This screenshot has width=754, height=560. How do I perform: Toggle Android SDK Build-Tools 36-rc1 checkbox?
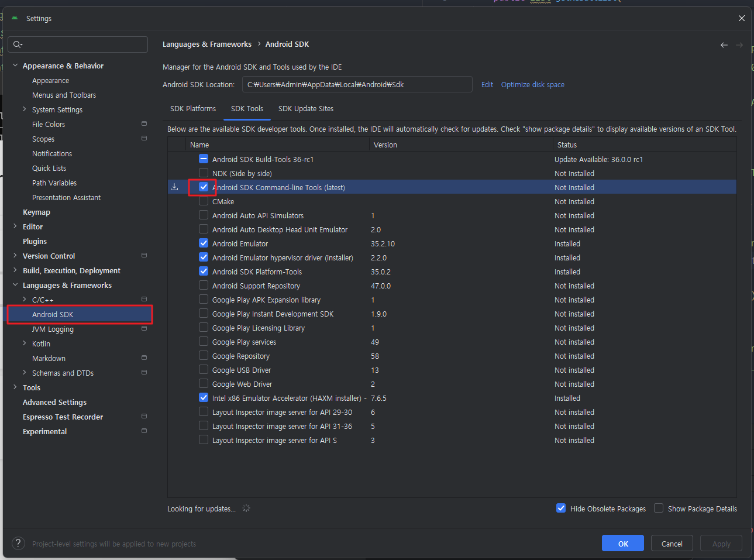coord(204,159)
